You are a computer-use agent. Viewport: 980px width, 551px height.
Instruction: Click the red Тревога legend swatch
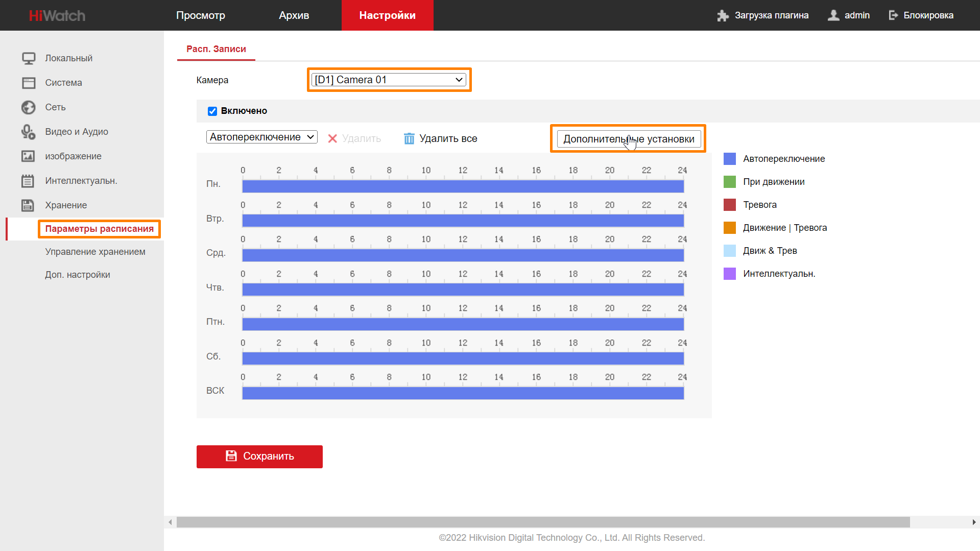pos(730,205)
